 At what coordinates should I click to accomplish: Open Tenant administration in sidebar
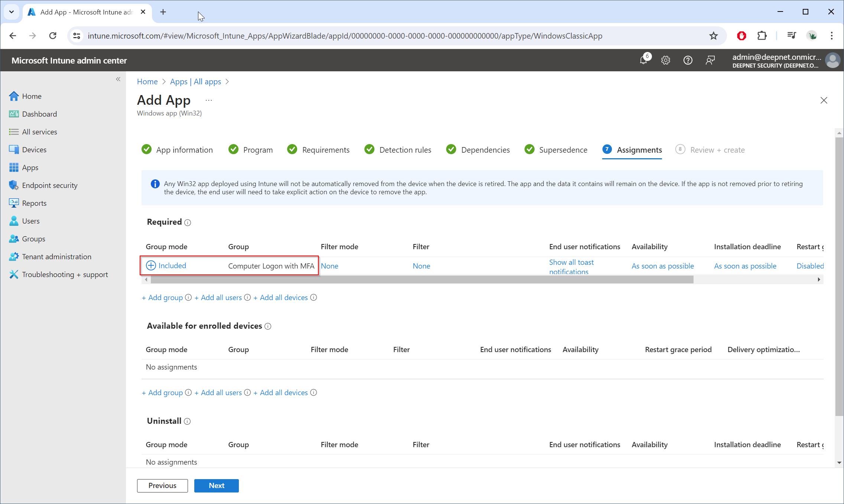(56, 257)
